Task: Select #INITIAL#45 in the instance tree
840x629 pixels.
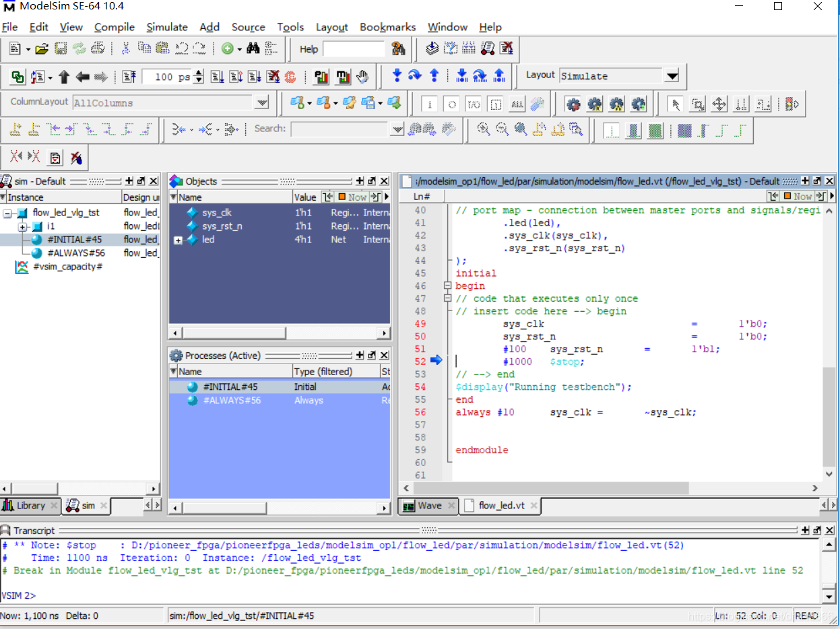Action: pyautogui.click(x=75, y=240)
